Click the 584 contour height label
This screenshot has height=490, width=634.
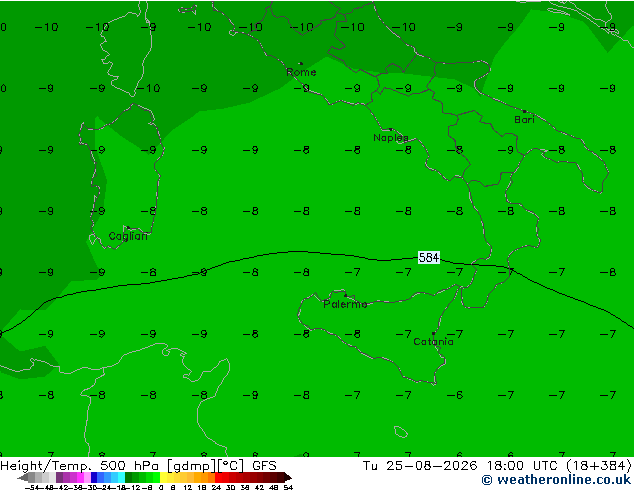point(429,258)
